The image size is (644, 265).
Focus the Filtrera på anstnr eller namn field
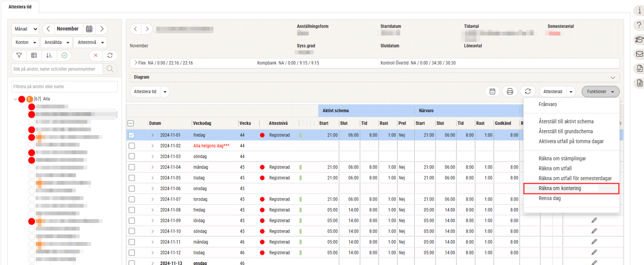(x=65, y=87)
